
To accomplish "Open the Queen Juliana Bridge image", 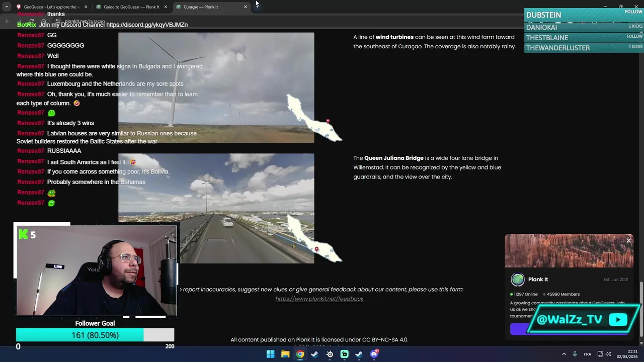I will point(216,208).
